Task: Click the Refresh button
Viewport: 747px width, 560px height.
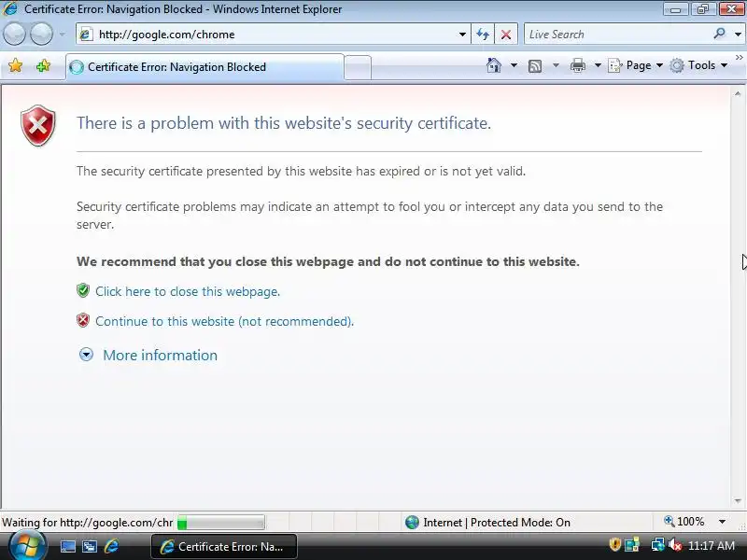Action: click(x=483, y=35)
